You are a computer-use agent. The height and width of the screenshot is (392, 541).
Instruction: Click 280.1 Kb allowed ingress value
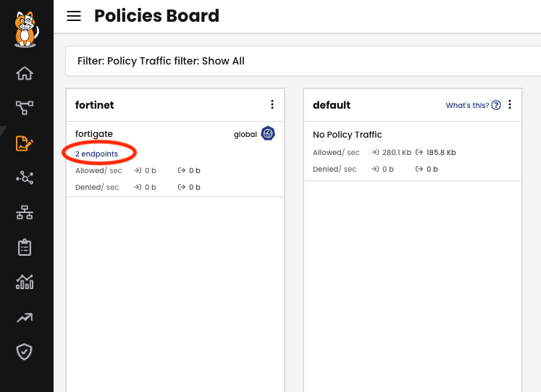(397, 152)
